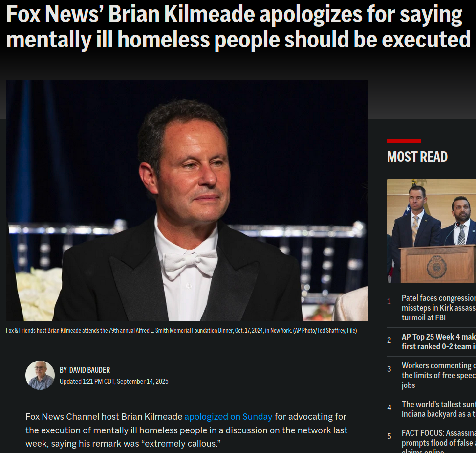Click rank number 2 in Most Read

click(389, 340)
